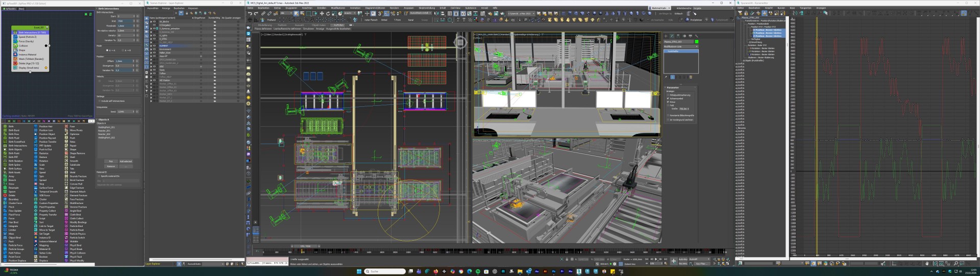Select the Birth Burst operator icon
Image resolution: width=980 pixels, height=276 pixels.
pos(5,130)
